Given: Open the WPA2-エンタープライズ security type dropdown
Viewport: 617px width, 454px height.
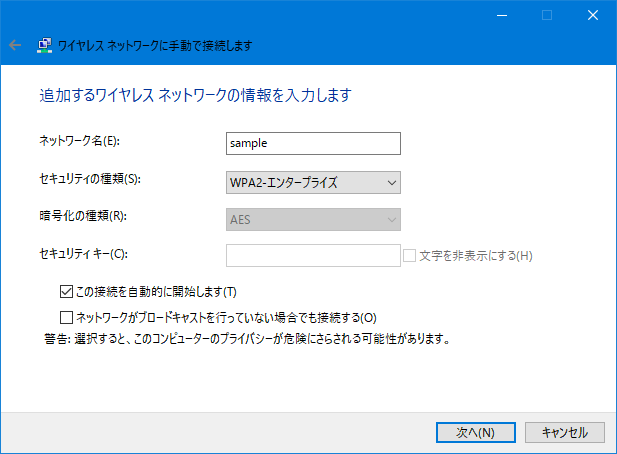Looking at the screenshot, I should tap(313, 183).
